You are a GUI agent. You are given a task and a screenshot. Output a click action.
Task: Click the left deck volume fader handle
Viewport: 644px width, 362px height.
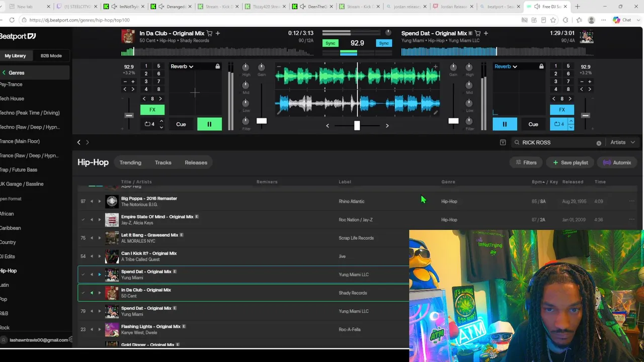point(261,121)
